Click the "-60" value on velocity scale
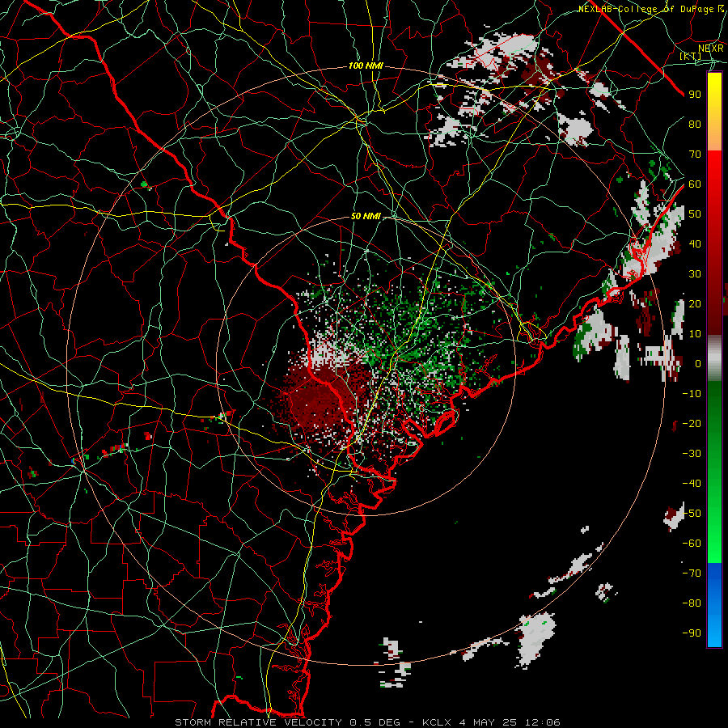728x728 pixels. (692, 544)
